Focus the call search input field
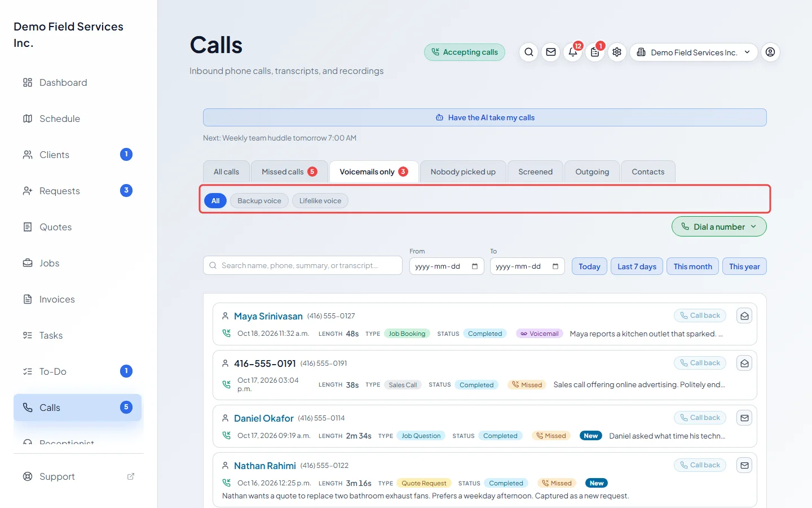The image size is (812, 508). coord(303,265)
